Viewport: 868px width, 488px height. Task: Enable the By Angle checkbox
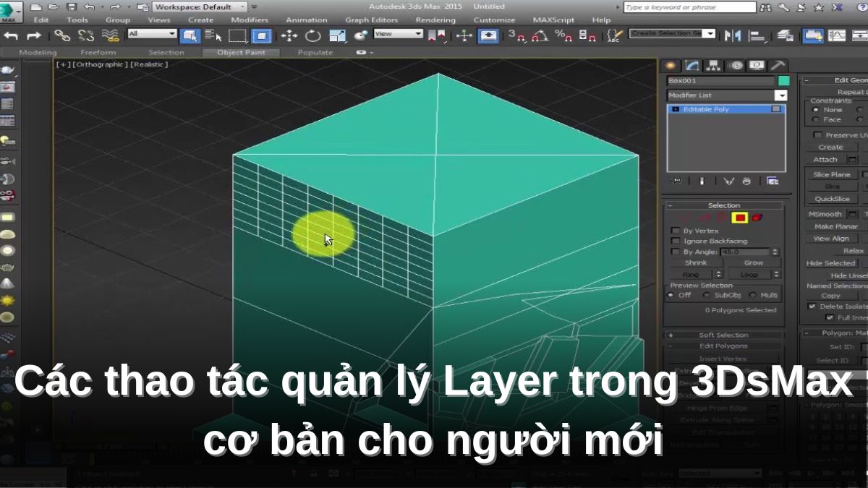tap(676, 252)
